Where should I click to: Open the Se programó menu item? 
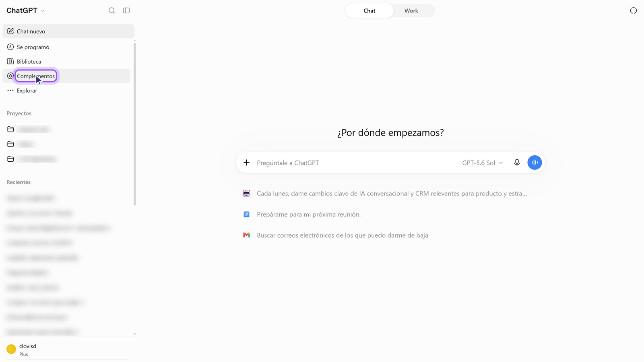point(66,47)
